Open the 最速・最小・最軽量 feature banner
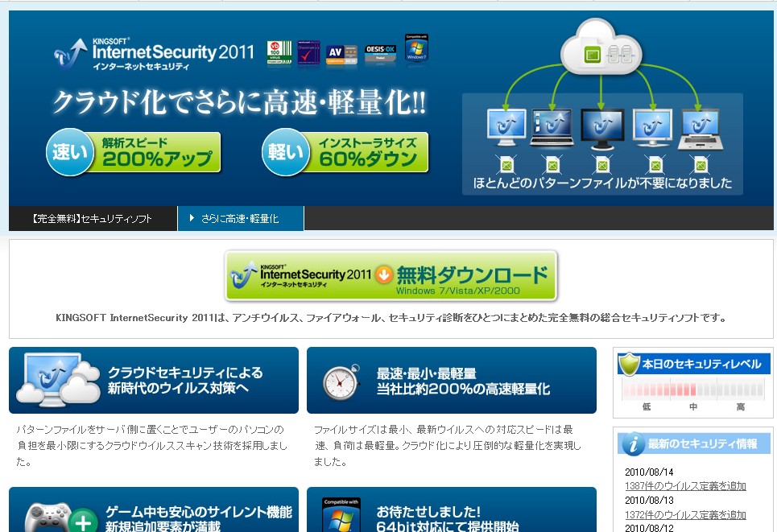The image size is (777, 532). 452,380
